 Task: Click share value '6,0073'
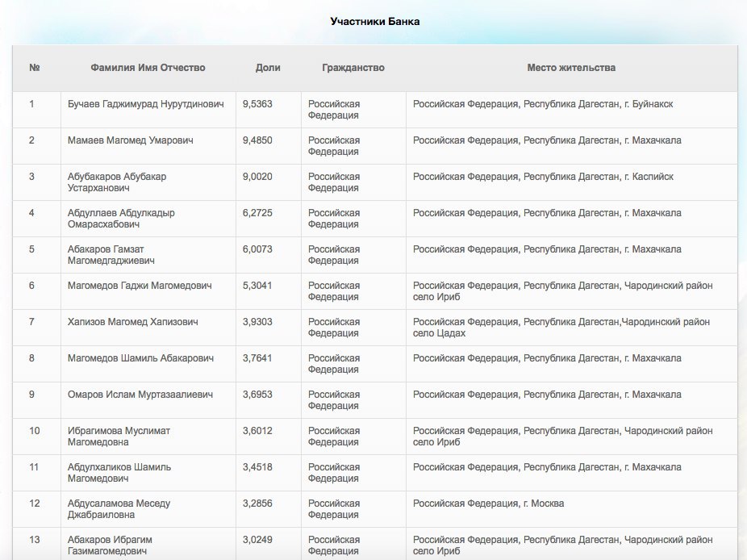[x=257, y=249]
